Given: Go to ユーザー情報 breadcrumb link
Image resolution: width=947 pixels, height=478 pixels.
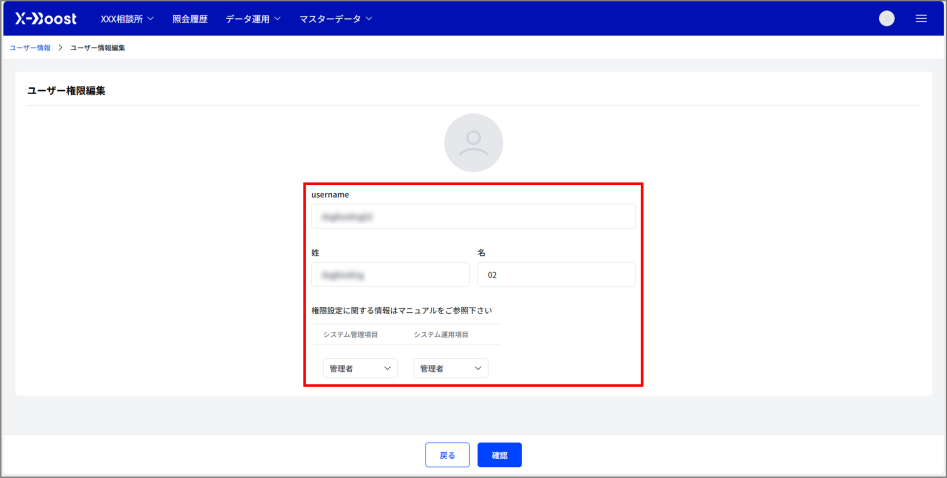Looking at the screenshot, I should [30, 48].
